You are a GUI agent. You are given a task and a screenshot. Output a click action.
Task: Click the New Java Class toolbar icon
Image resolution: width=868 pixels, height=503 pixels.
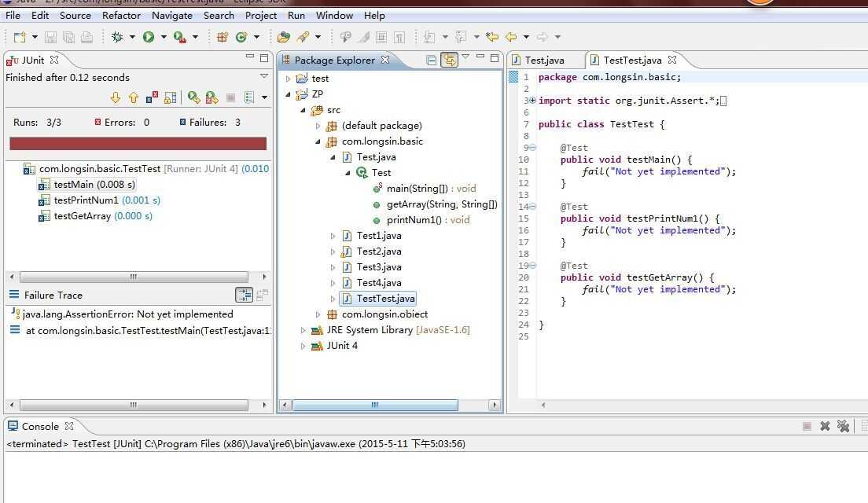(x=241, y=37)
